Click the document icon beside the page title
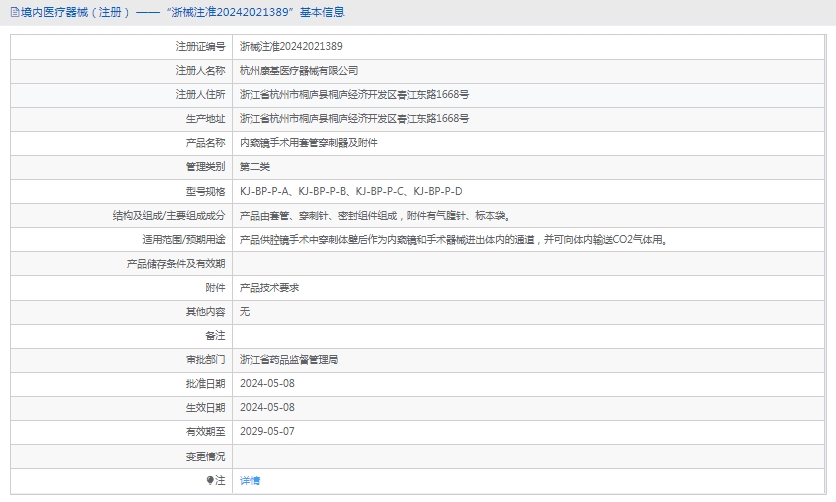The image size is (836, 502). [x=14, y=12]
